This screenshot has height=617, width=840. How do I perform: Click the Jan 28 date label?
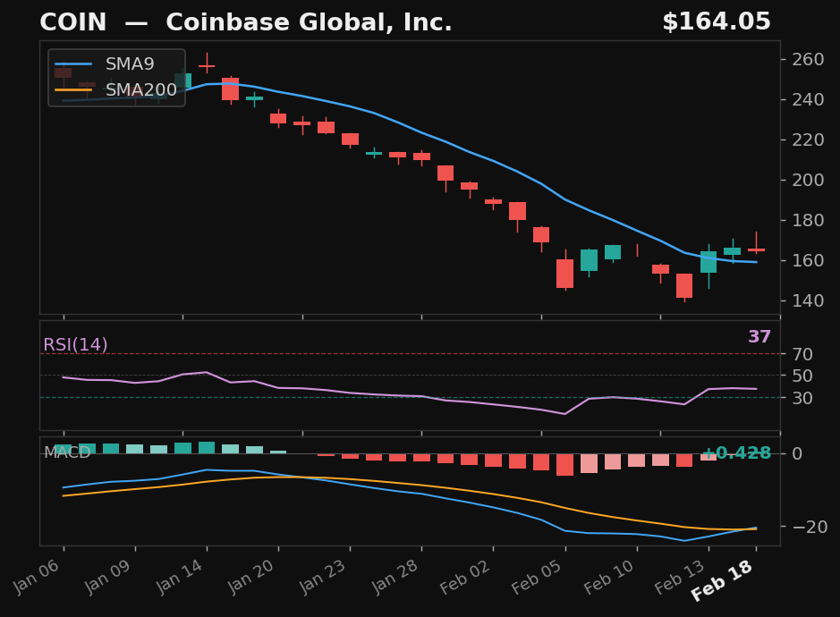(x=395, y=577)
